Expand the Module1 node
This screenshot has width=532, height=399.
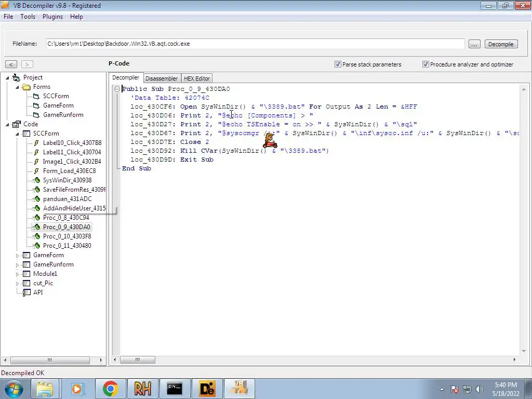click(x=17, y=274)
